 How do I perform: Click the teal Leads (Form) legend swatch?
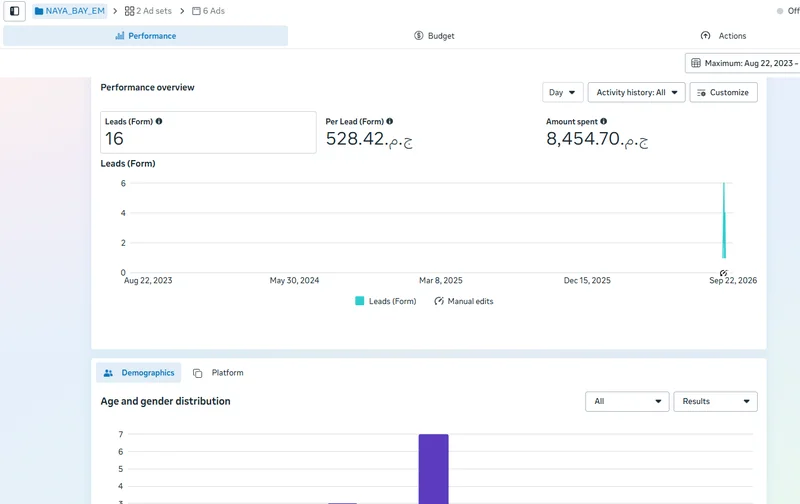click(x=360, y=301)
